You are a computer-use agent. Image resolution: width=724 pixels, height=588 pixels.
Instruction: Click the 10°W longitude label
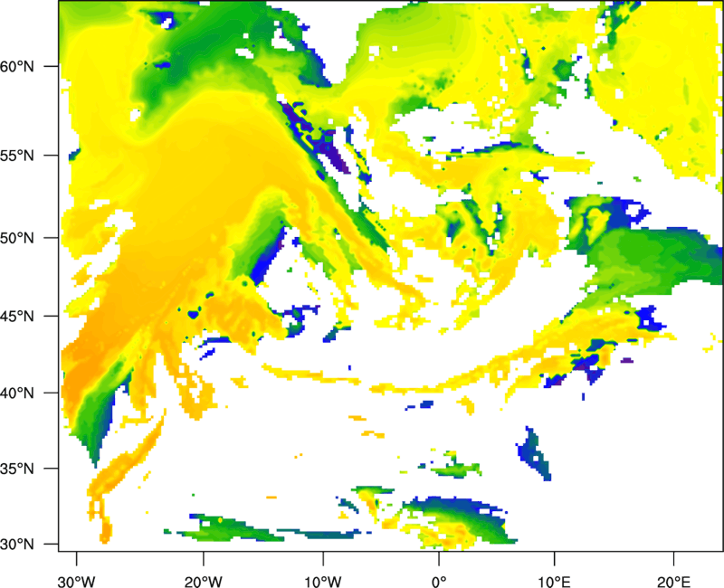[323, 582]
